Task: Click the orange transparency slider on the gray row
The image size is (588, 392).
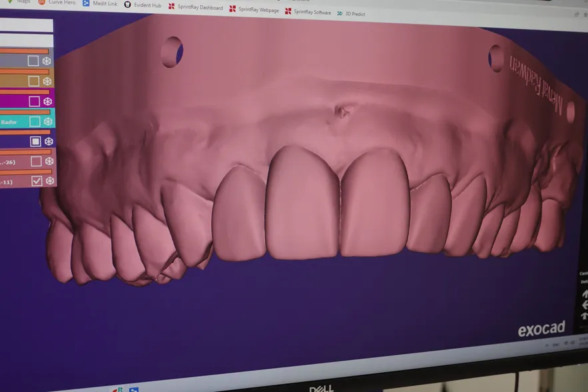Action: coord(24,51)
